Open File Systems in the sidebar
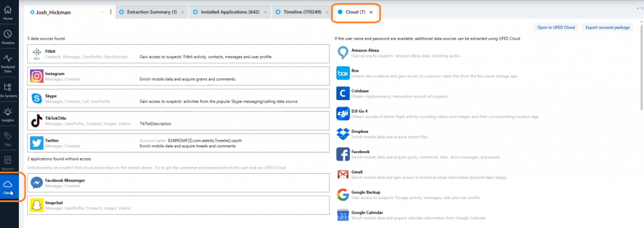The width and height of the screenshot is (644, 228). click(8, 89)
